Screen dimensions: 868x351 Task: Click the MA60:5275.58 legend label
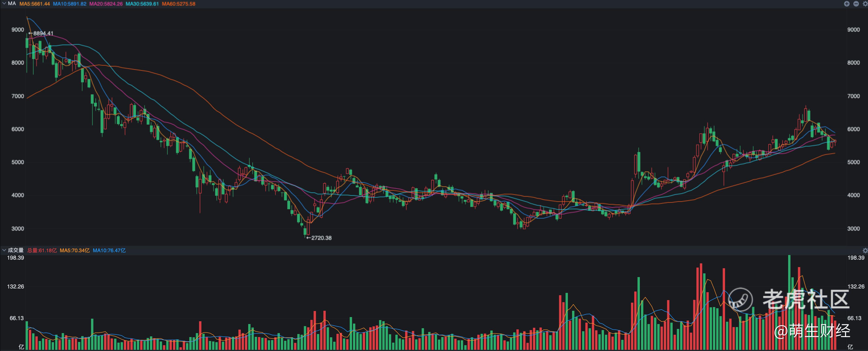point(178,4)
